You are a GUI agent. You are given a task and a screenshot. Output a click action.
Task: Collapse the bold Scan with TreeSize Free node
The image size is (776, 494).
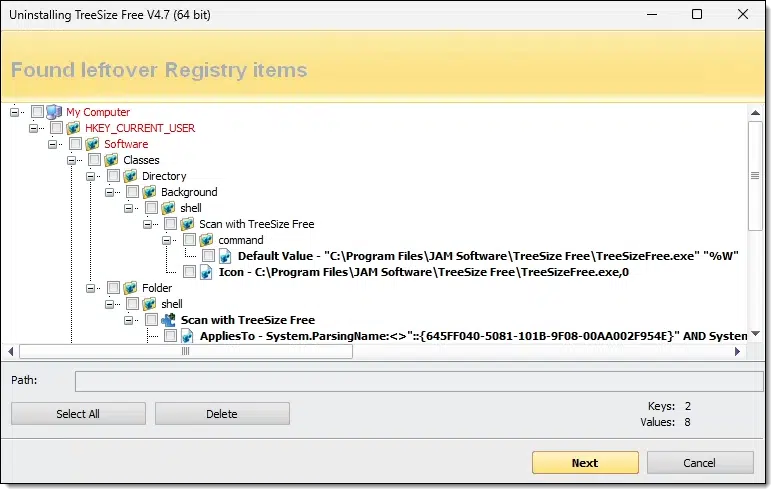tap(128, 320)
